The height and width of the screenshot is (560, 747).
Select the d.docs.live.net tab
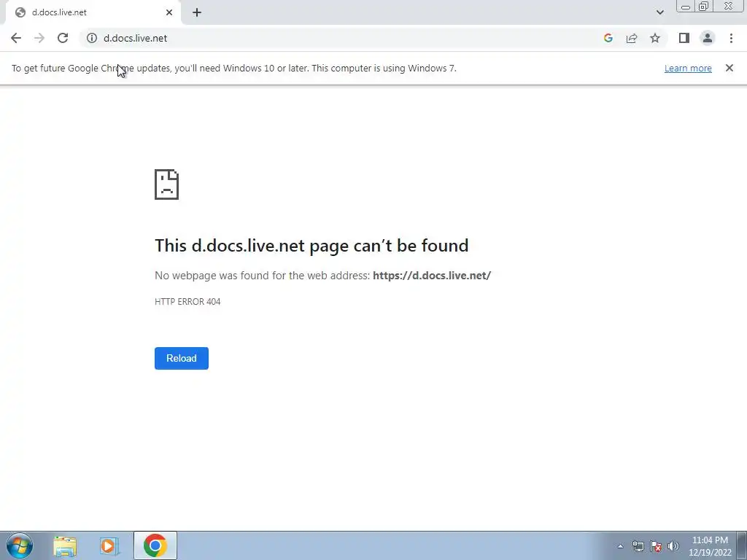(93, 12)
